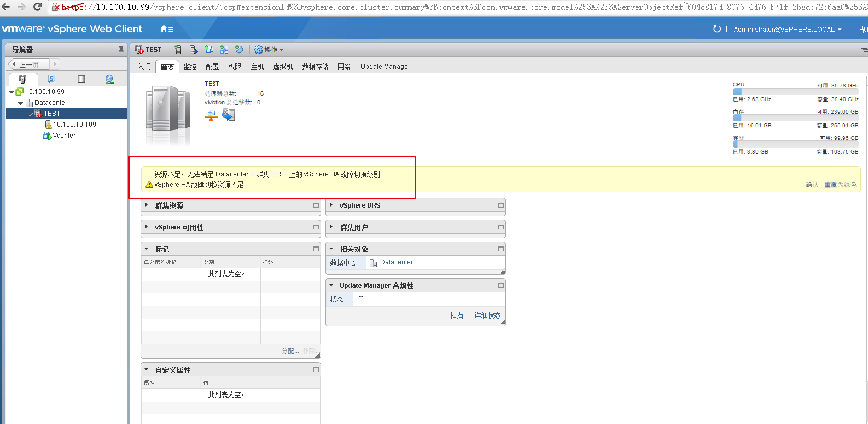Switch to the Update Manager tab
Screen dimensions: 868x424
[x=385, y=67]
